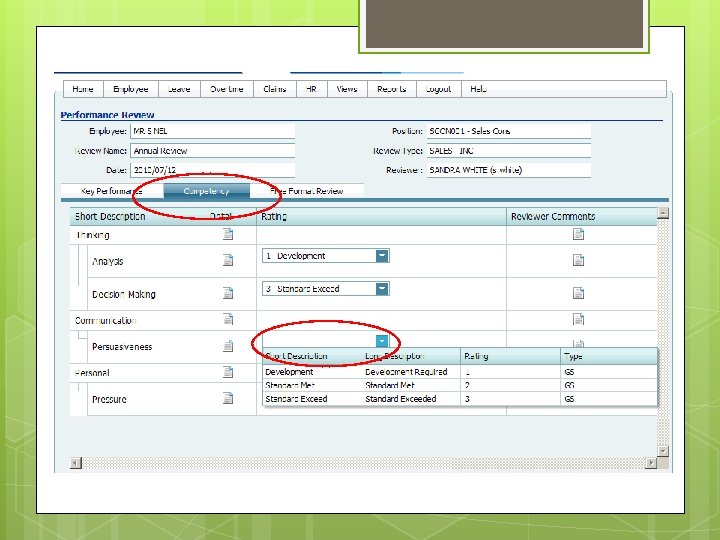Open the Thinking row detail document icon

(x=228, y=234)
